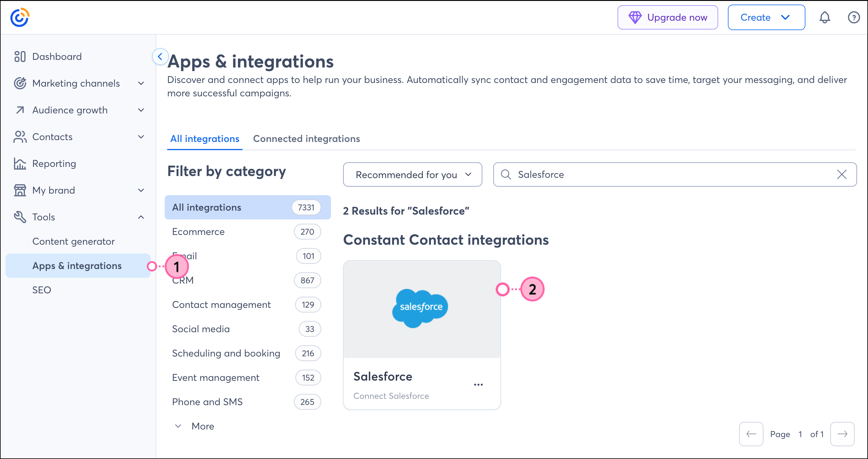Open the Reporting menu item
This screenshot has height=459, width=868.
click(x=54, y=164)
